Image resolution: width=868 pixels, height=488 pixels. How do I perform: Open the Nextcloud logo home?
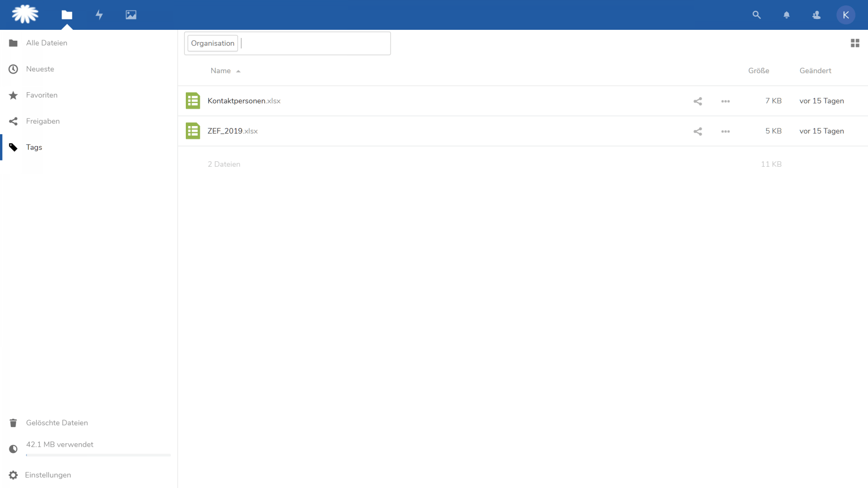pos(25,14)
